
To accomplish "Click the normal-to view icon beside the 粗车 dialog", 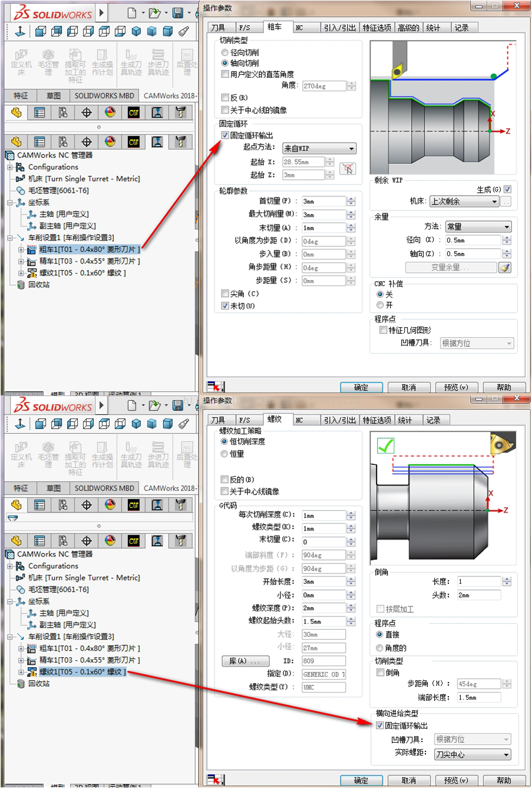I will coord(20,31).
